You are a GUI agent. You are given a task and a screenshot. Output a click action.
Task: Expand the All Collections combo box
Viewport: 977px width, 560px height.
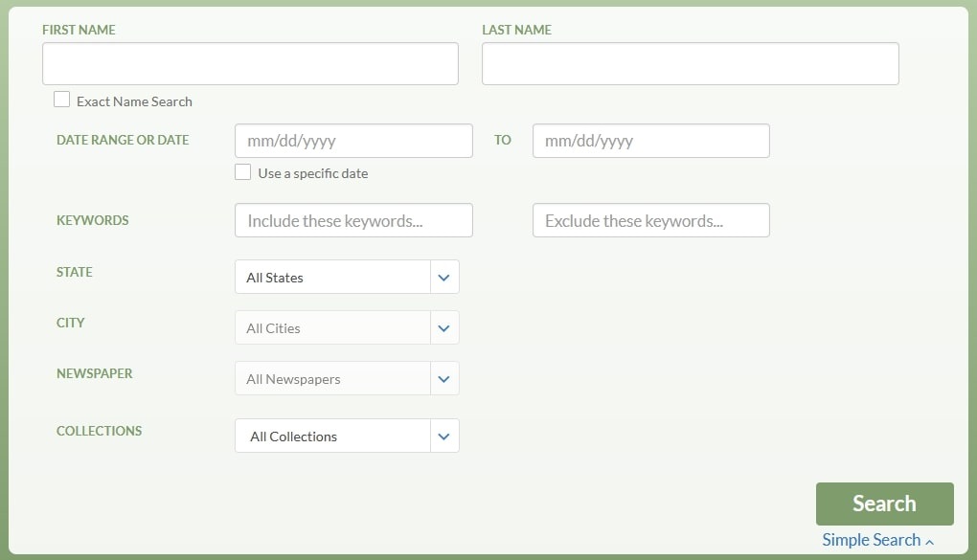point(347,437)
